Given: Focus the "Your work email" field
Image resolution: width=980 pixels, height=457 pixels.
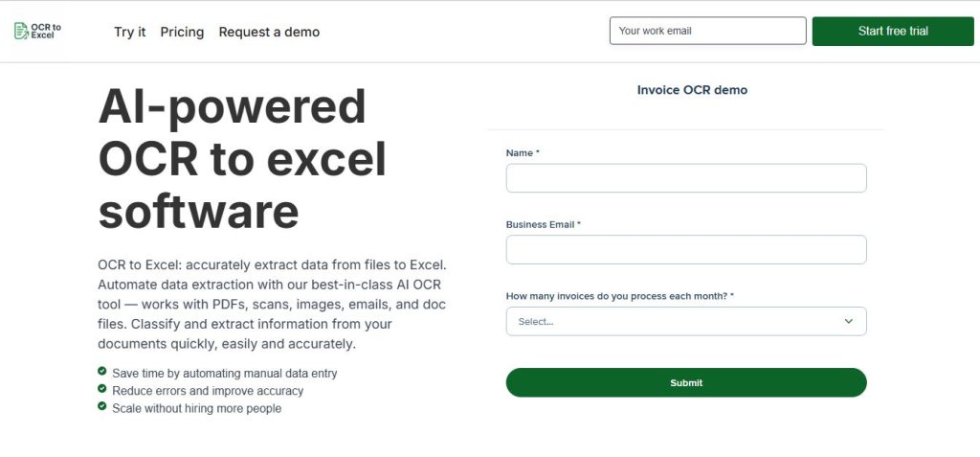Looking at the screenshot, I should pos(707,31).
